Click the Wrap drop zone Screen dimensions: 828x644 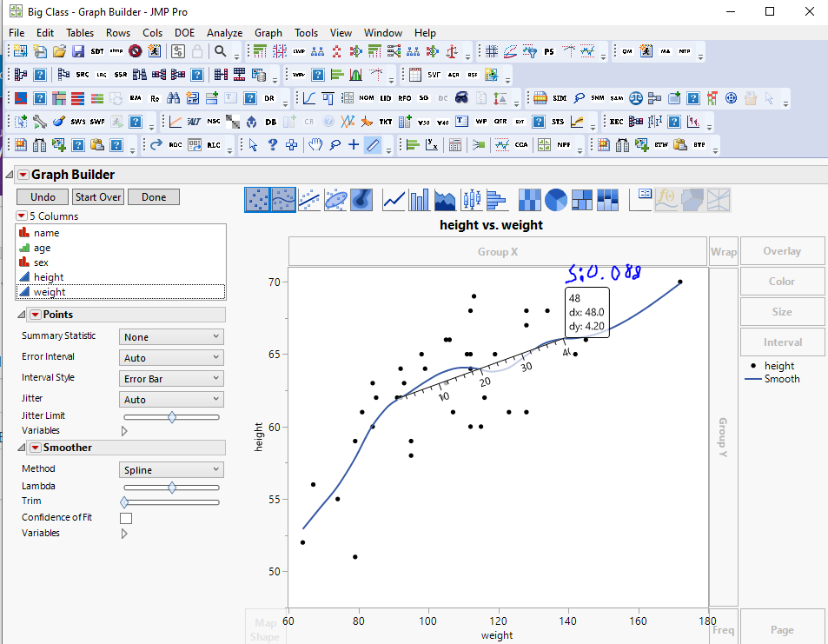(x=724, y=252)
